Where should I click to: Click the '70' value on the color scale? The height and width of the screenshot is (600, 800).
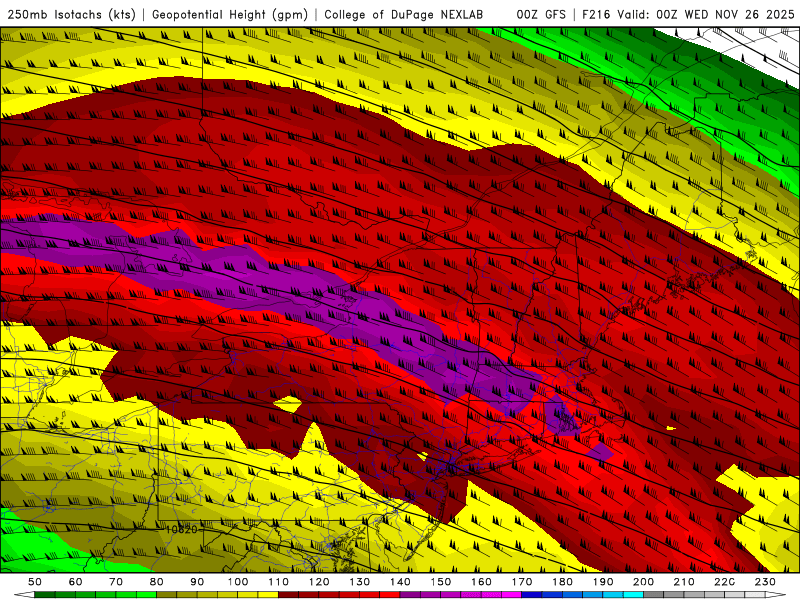pyautogui.click(x=116, y=582)
